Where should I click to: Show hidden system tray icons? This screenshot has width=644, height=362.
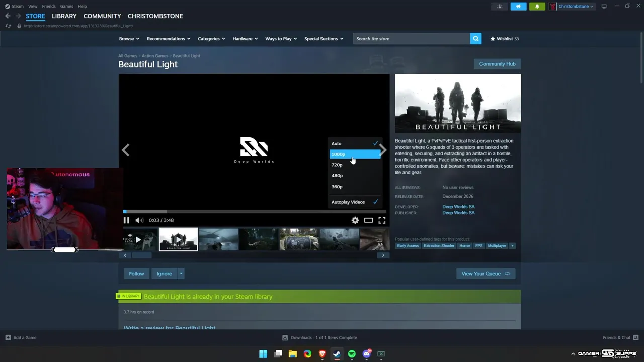pyautogui.click(x=573, y=354)
